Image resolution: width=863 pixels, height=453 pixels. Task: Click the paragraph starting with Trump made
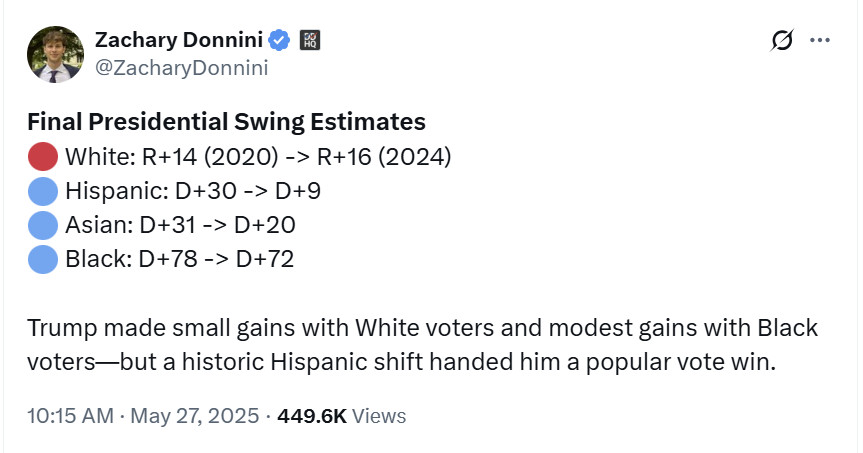(x=423, y=345)
